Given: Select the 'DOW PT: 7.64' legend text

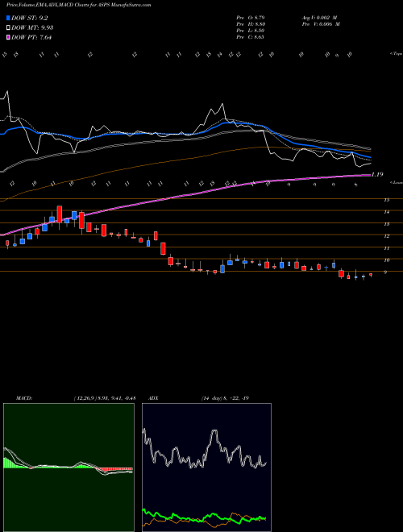Looking at the screenshot, I should pyautogui.click(x=31, y=37).
